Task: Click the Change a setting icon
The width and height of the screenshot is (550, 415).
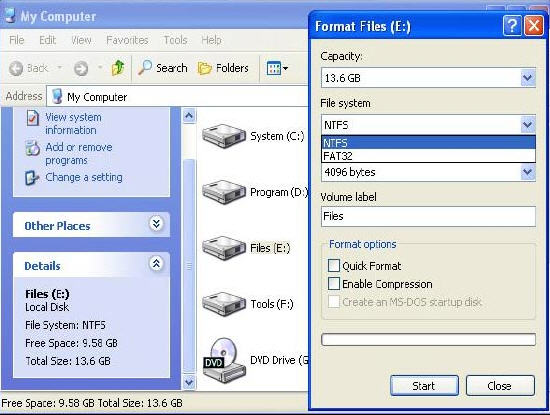Action: [x=32, y=178]
